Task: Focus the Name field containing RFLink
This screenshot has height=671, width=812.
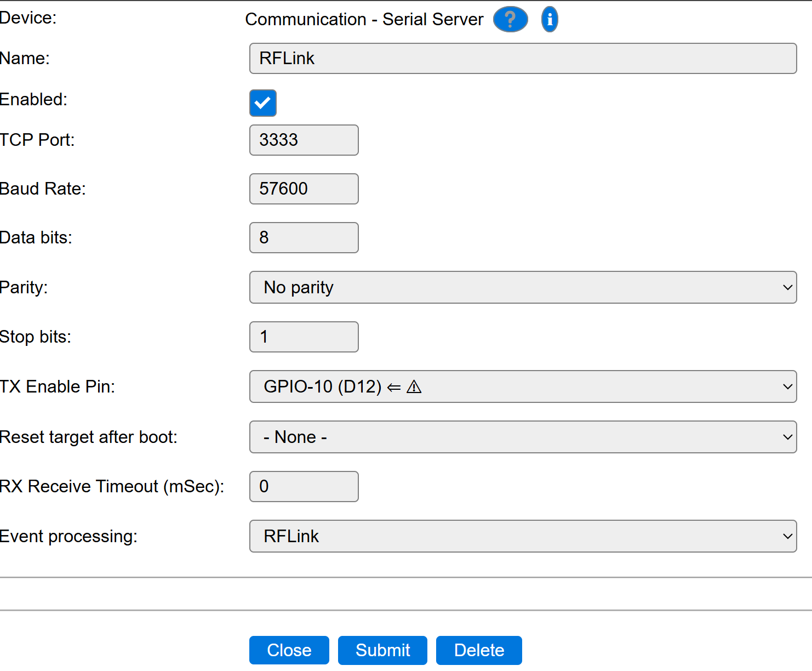Action: 523,58
